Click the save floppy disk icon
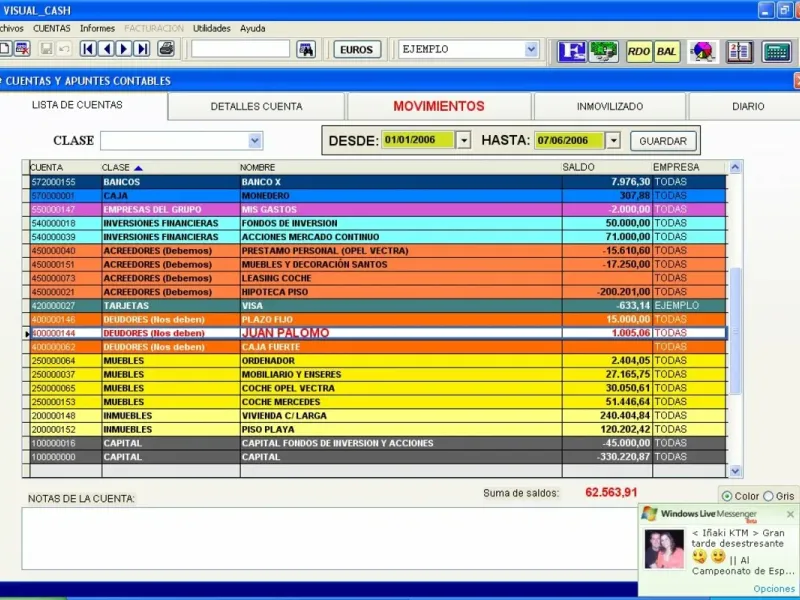This screenshot has height=600, width=800. pos(46,49)
